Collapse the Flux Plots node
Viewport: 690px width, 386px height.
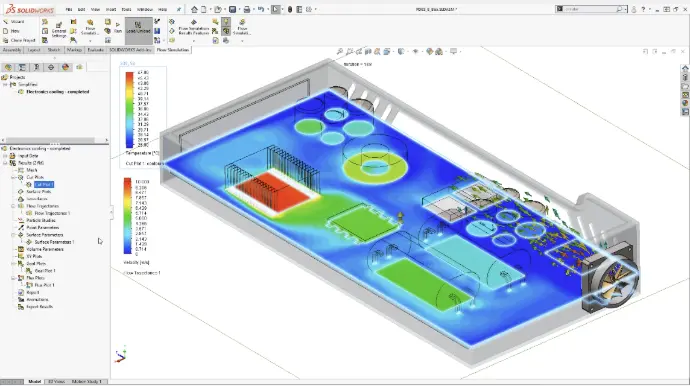[x=13, y=278]
